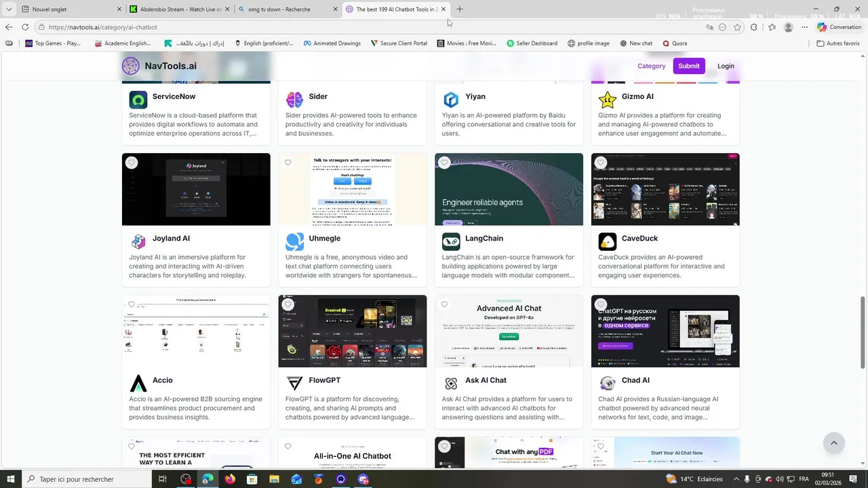Screen dimensions: 868x488
Task: Open the favorites list icon in toolbar
Action: coord(772,27)
